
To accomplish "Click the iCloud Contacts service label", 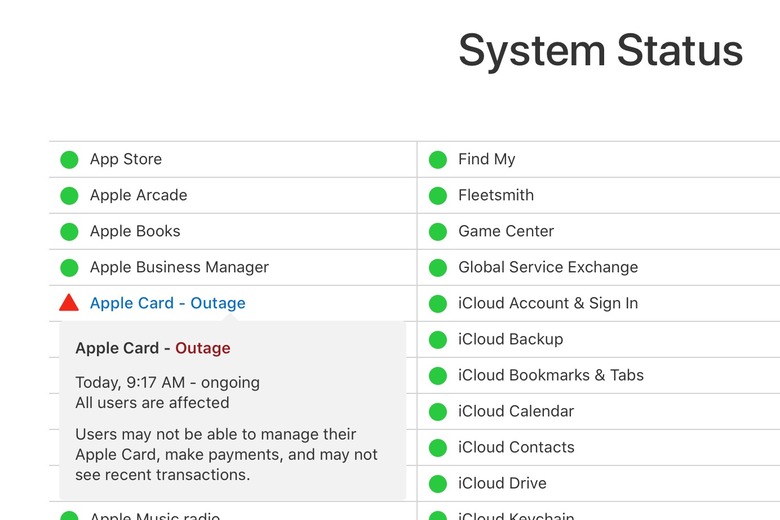I will pos(516,447).
